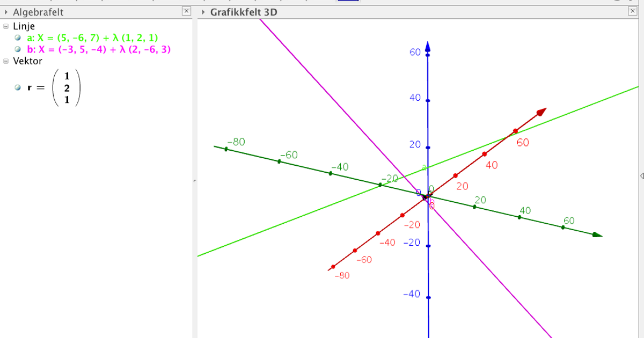Click the blue vertical z-axis

tap(428, 80)
